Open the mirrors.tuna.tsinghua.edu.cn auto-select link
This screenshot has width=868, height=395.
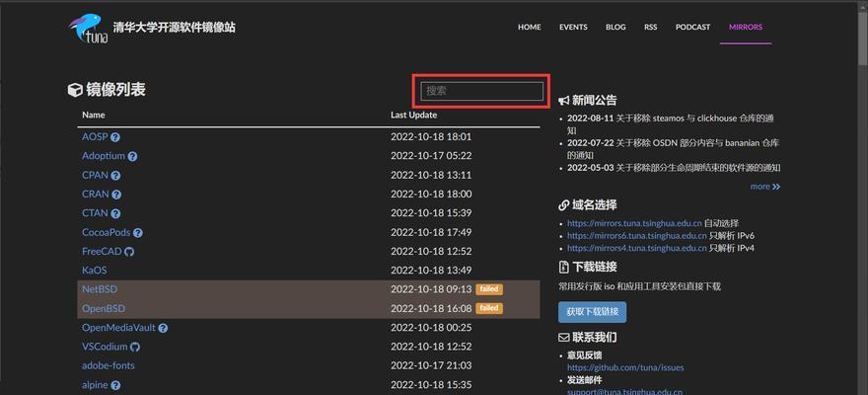tap(634, 223)
